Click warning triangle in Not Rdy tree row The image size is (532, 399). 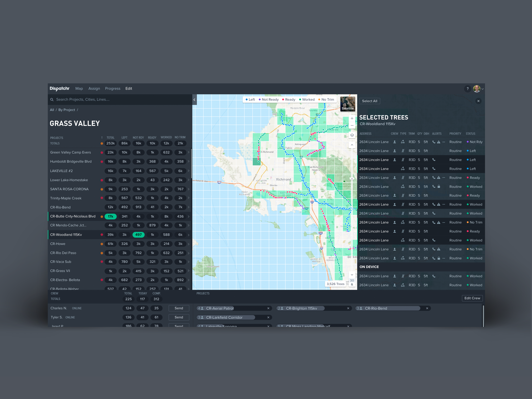[439, 142]
